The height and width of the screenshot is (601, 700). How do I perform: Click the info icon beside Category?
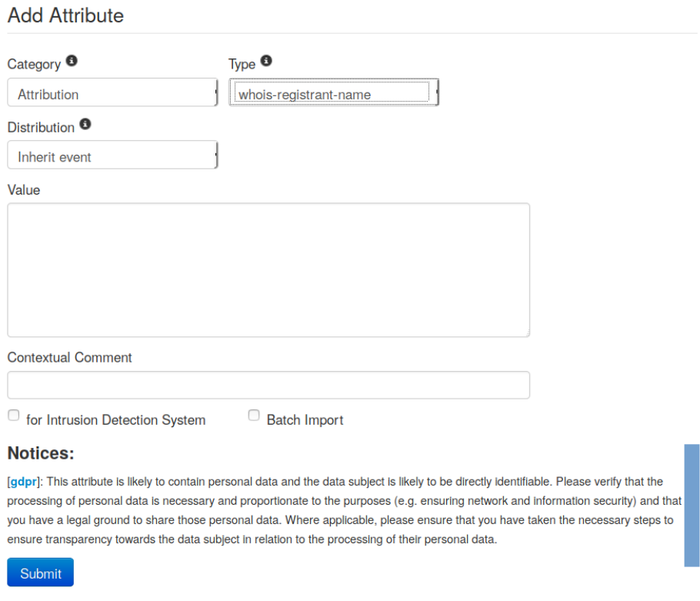coord(72,62)
